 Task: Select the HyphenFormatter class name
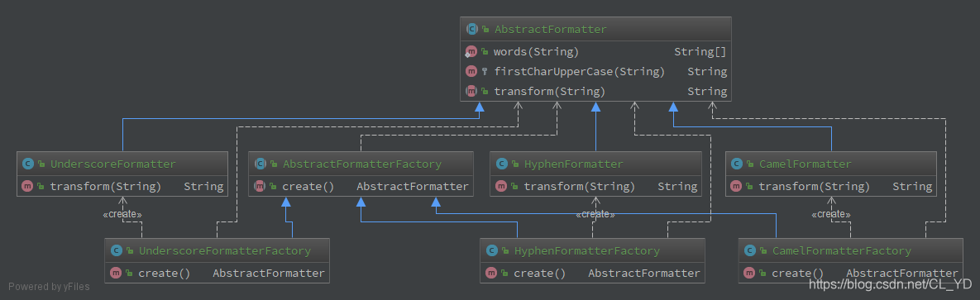point(574,164)
